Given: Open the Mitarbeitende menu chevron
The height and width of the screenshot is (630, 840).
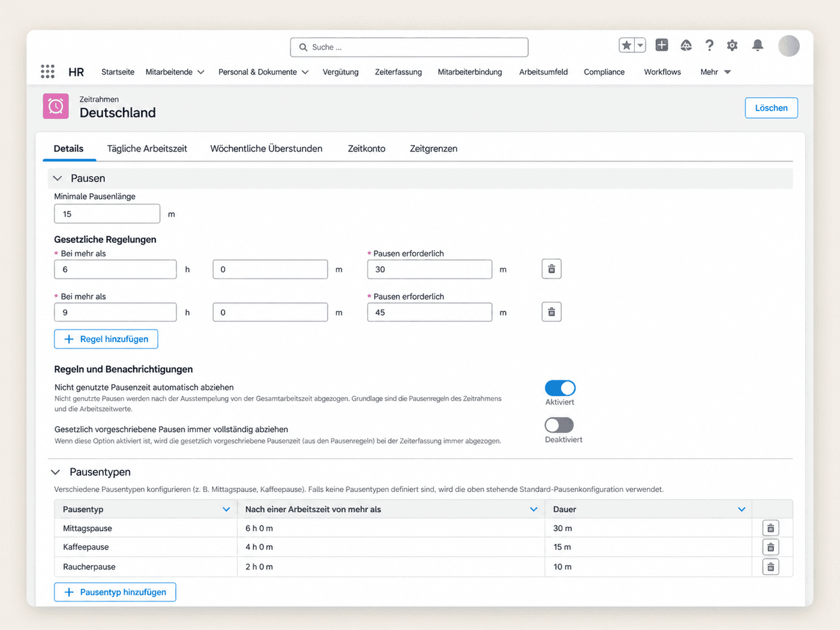Looking at the screenshot, I should pyautogui.click(x=201, y=72).
